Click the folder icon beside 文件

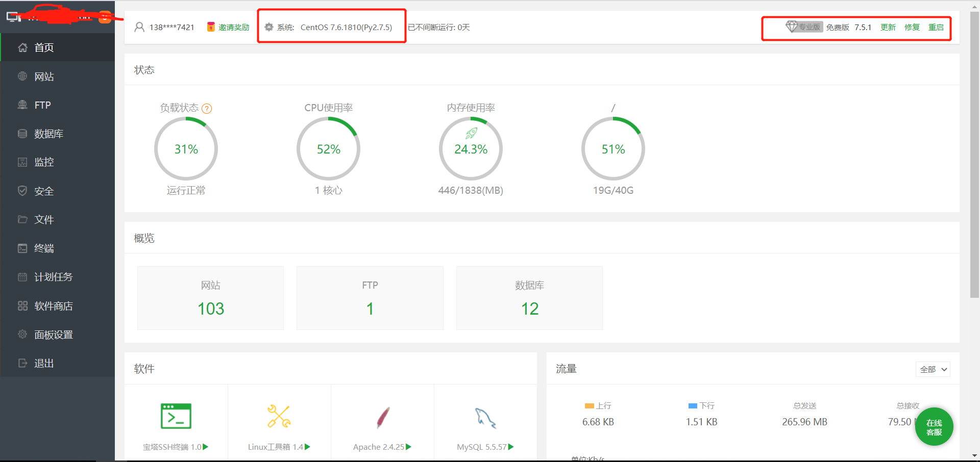coord(22,219)
